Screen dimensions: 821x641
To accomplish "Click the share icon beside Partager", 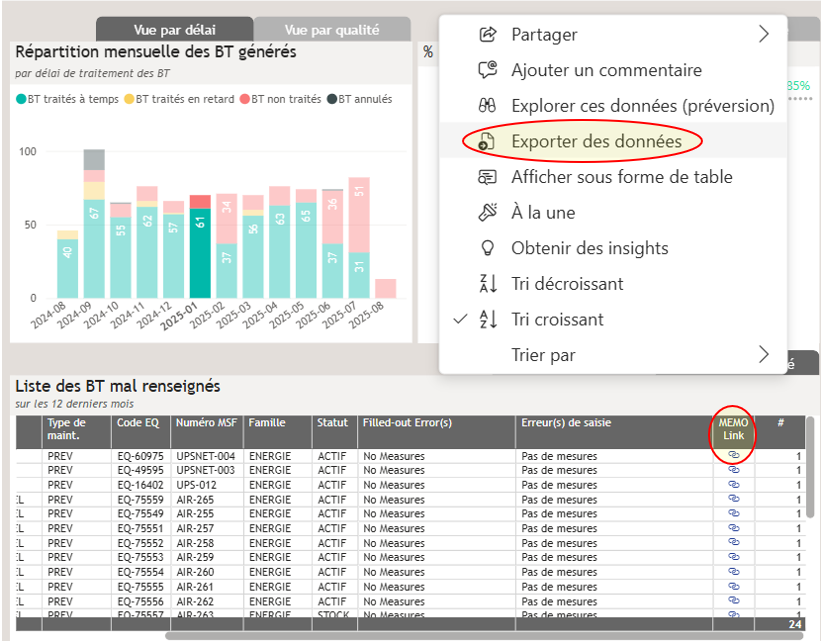I will [x=488, y=35].
